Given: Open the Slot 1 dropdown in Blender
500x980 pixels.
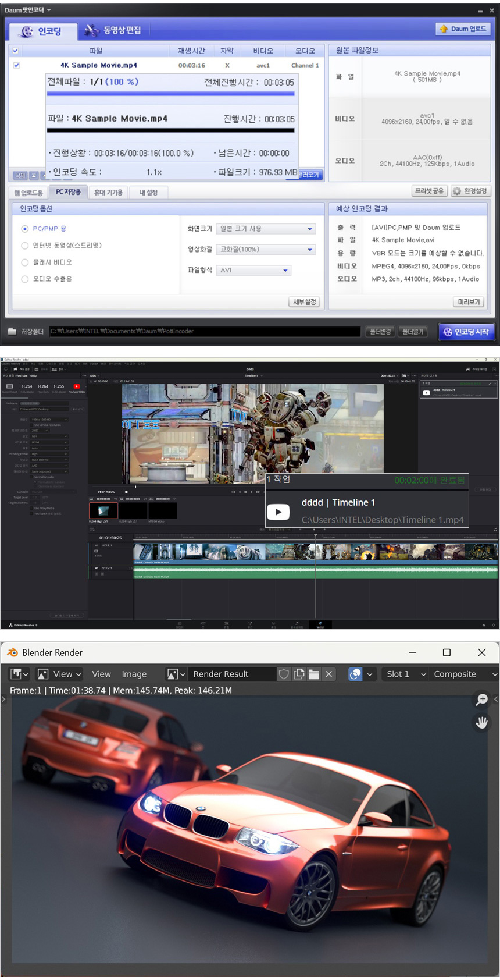Looking at the screenshot, I should pos(406,674).
